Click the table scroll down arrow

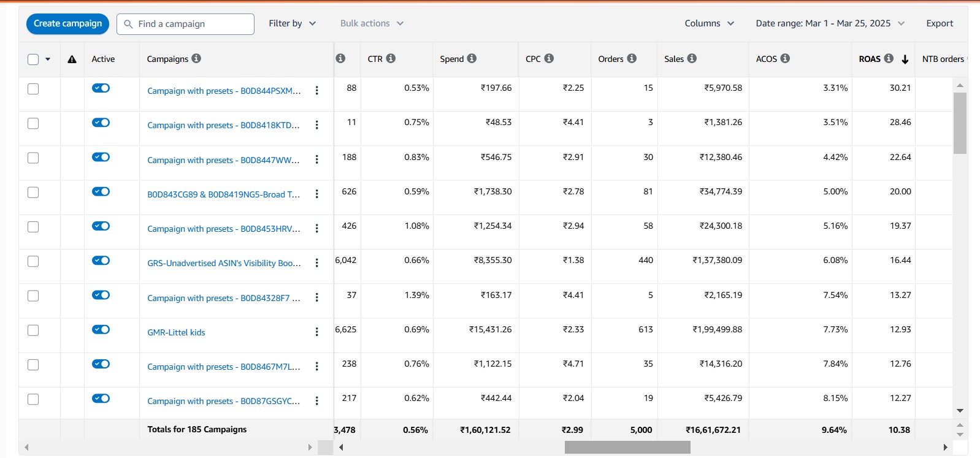tap(960, 410)
